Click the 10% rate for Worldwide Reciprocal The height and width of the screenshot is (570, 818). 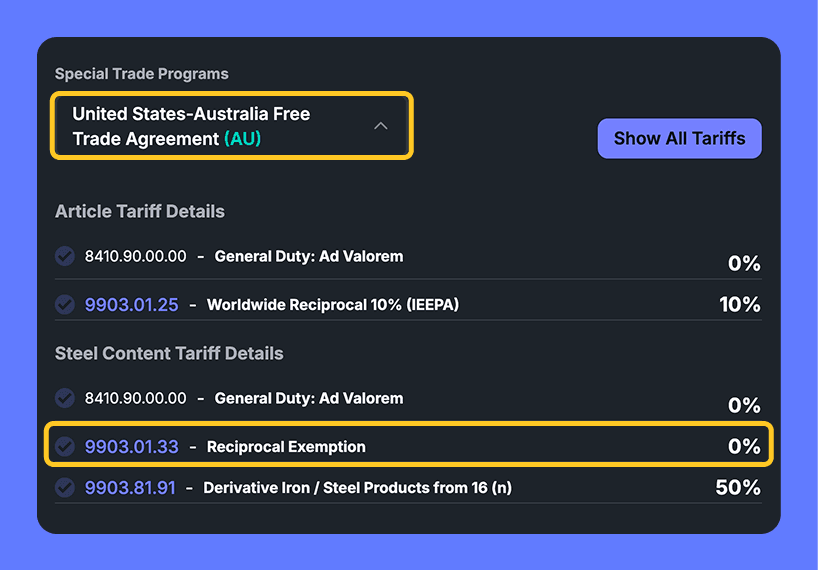(x=739, y=304)
